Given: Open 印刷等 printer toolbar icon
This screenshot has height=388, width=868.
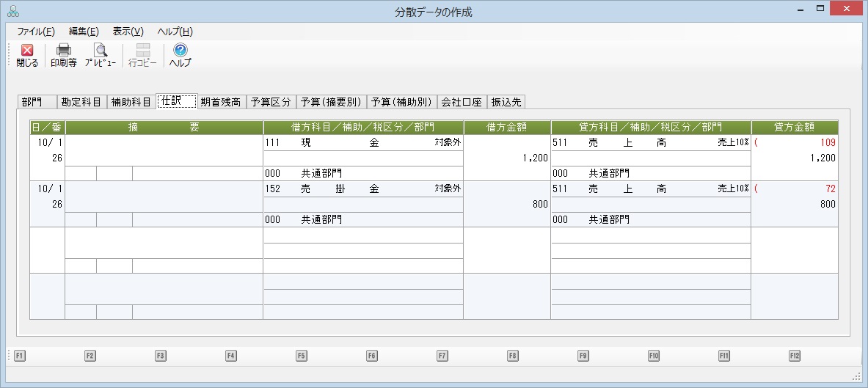Looking at the screenshot, I should [64, 50].
